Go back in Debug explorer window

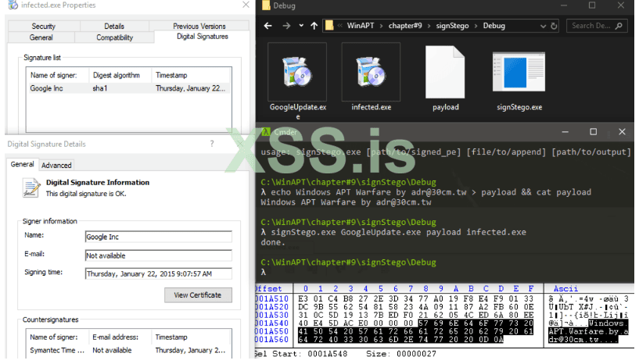point(267,26)
